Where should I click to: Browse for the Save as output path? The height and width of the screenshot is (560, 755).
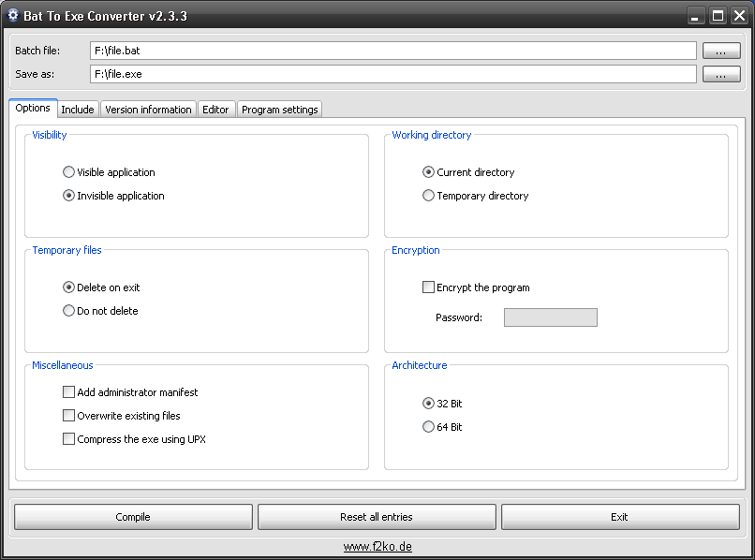pyautogui.click(x=720, y=74)
